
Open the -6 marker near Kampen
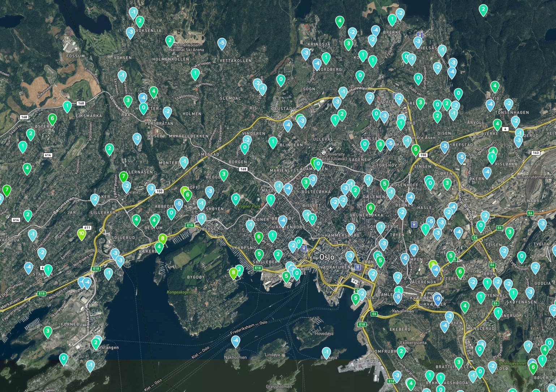click(405, 258)
